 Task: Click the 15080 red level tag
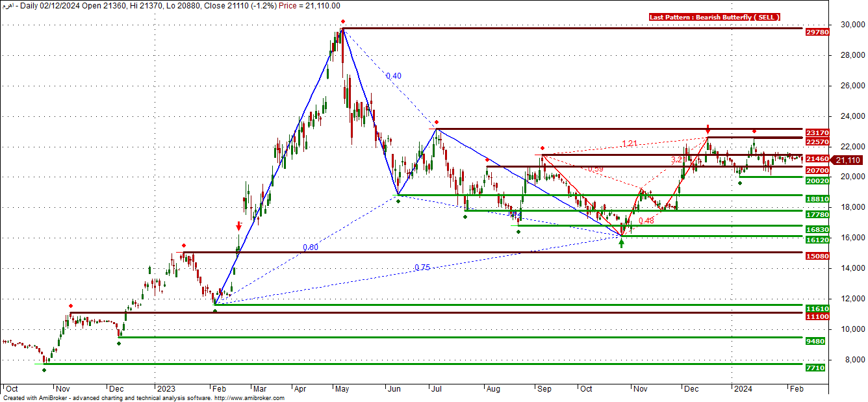817,256
